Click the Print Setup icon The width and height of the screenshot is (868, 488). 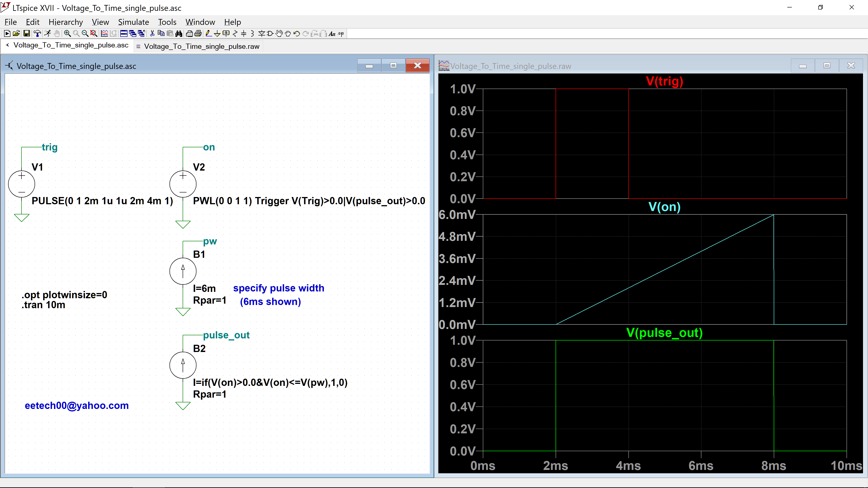point(189,34)
